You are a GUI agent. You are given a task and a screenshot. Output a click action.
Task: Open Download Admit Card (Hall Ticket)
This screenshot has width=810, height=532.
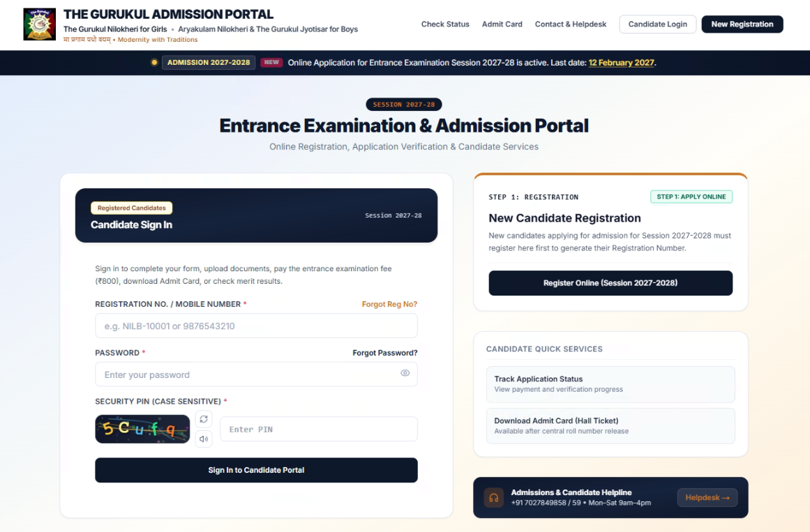610,426
